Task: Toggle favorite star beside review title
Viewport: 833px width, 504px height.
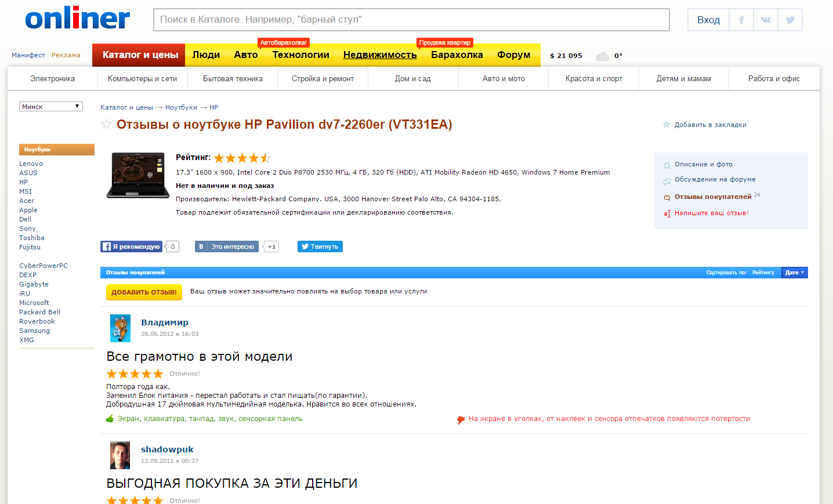Action: coord(106,124)
